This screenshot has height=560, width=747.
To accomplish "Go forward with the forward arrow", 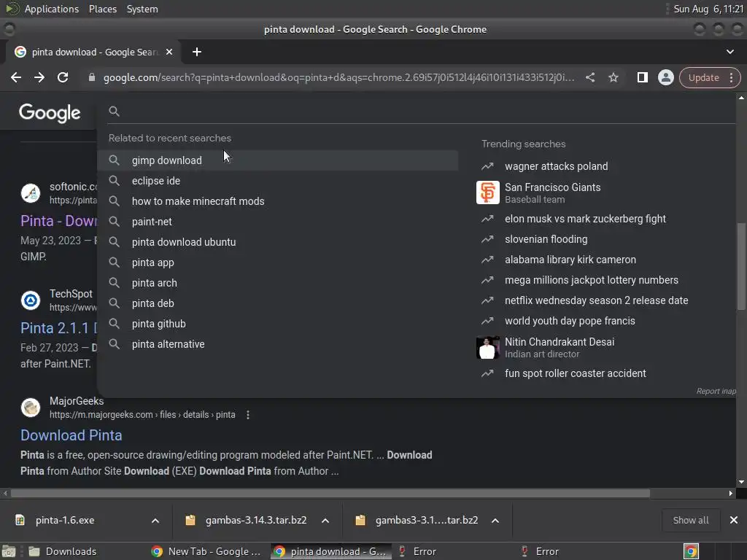I will pos(39,77).
